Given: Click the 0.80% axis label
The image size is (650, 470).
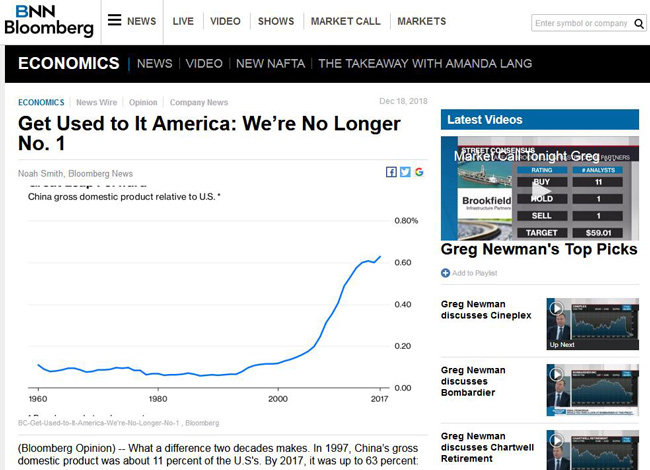Looking at the screenshot, I should [406, 220].
